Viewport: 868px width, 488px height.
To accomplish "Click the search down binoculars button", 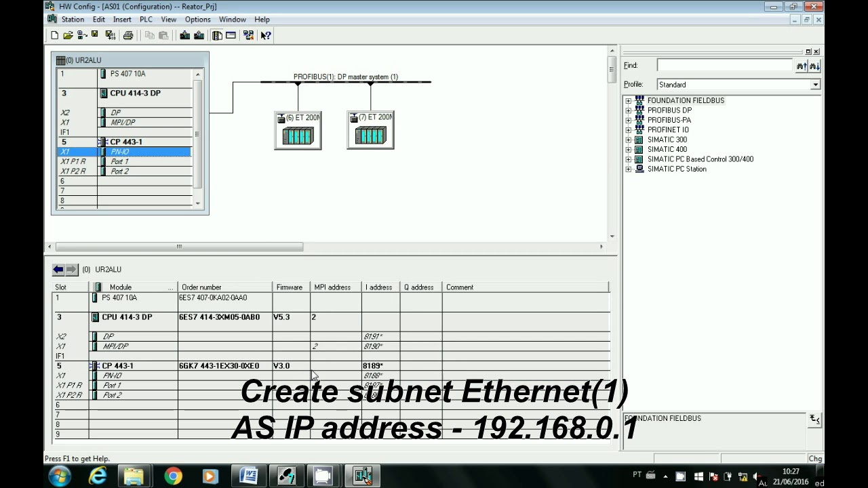I will (x=814, y=66).
